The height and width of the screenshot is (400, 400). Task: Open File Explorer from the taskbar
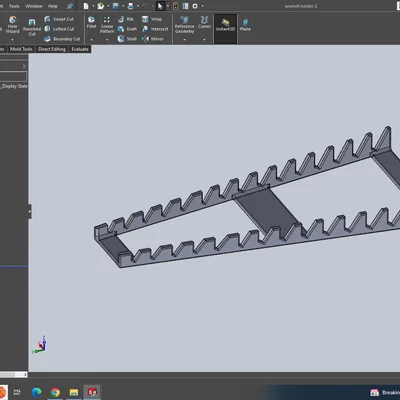pyautogui.click(x=74, y=392)
